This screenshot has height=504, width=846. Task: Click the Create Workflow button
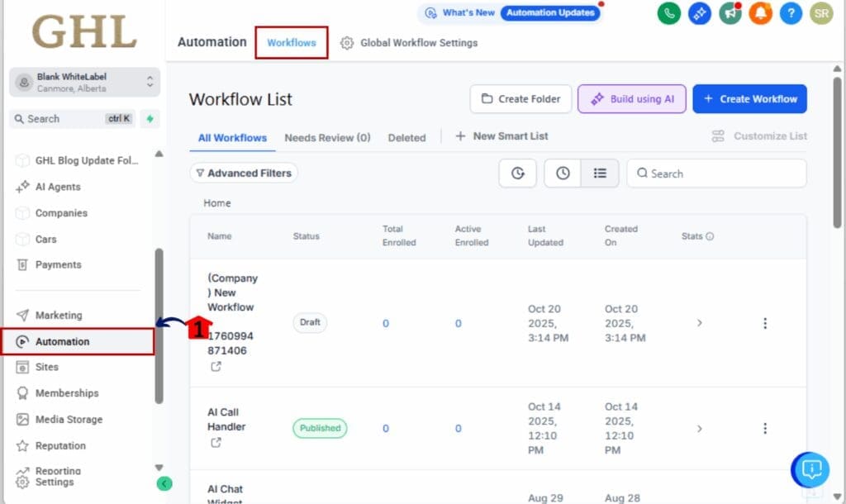749,98
